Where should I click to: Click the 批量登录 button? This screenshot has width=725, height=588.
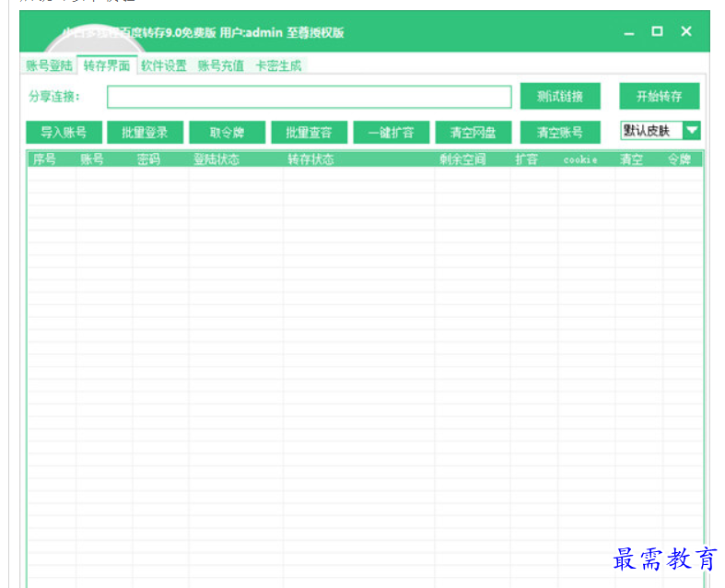click(x=146, y=133)
